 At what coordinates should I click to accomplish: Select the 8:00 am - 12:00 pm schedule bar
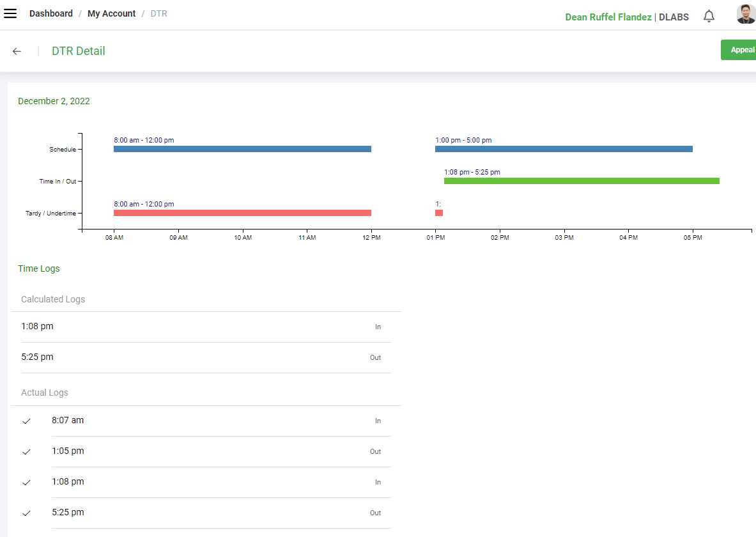pyautogui.click(x=242, y=149)
